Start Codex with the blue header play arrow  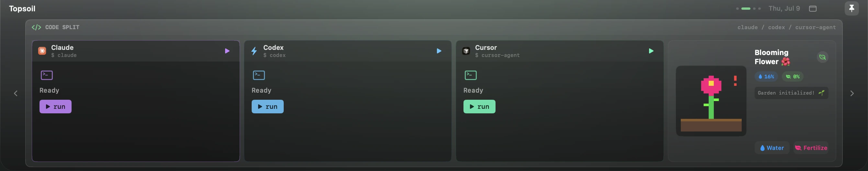pyautogui.click(x=439, y=51)
